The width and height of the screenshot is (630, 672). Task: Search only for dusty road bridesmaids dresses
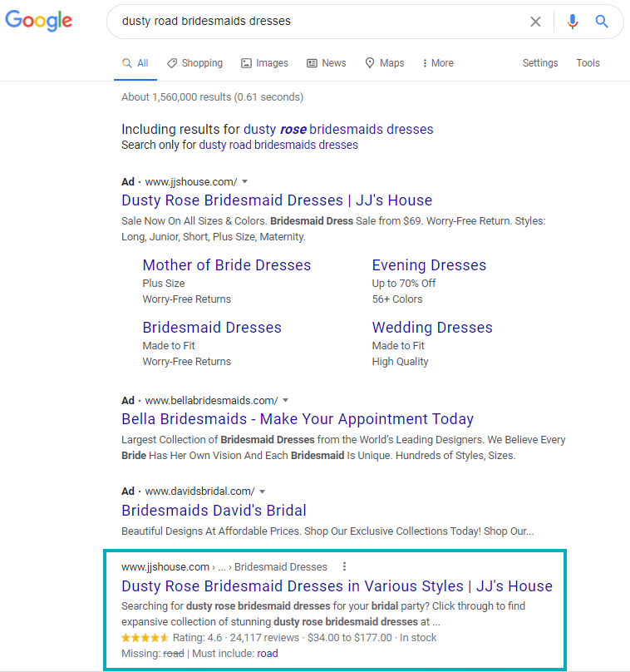[x=278, y=145]
